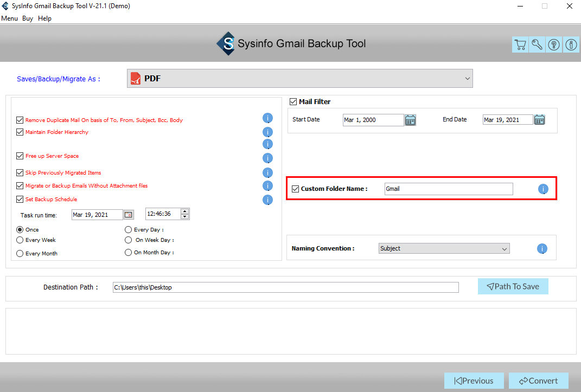The width and height of the screenshot is (581, 392).
Task: Click the Task run time date field
Action: click(x=97, y=215)
